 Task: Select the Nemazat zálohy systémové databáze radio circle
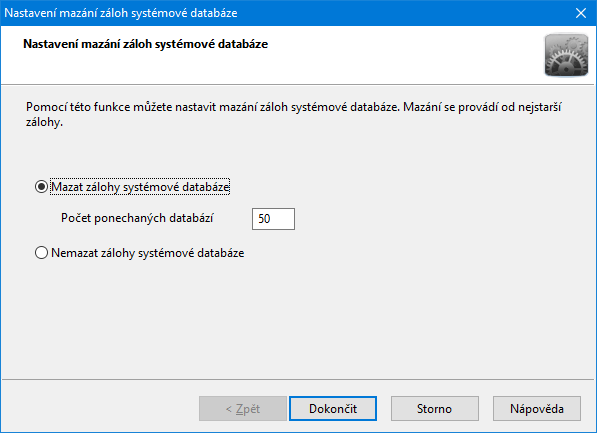[41, 252]
